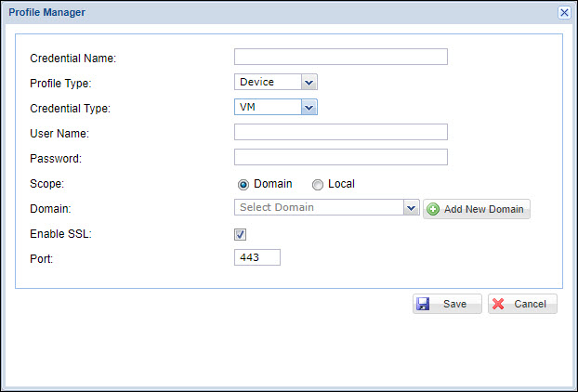The height and width of the screenshot is (392, 578).
Task: Click into the User Name field
Action: (x=340, y=132)
